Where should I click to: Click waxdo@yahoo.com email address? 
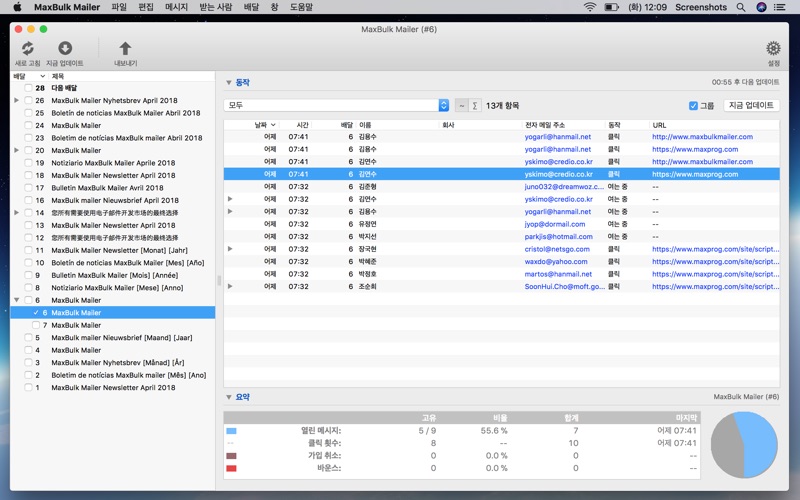click(x=556, y=262)
